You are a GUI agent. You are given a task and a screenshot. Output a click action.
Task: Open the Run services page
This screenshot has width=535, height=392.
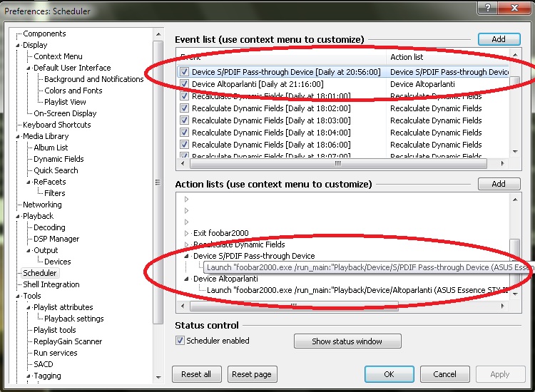coord(56,353)
